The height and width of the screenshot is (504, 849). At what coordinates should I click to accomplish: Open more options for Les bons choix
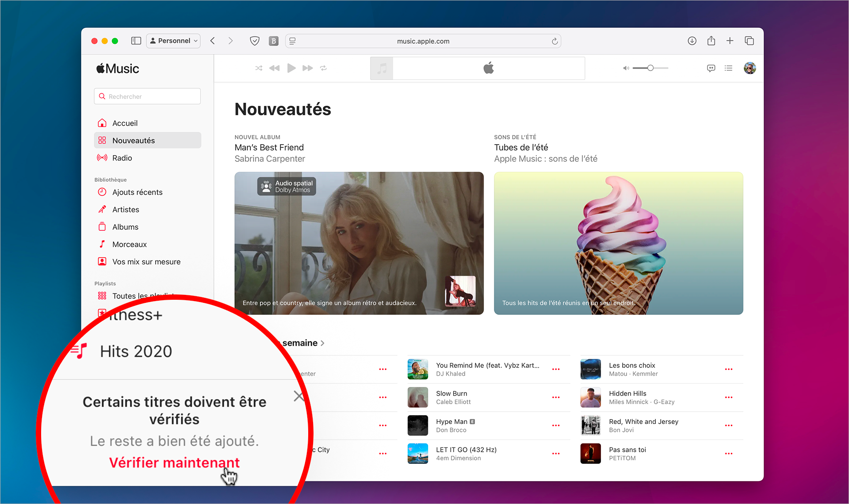[x=729, y=369]
